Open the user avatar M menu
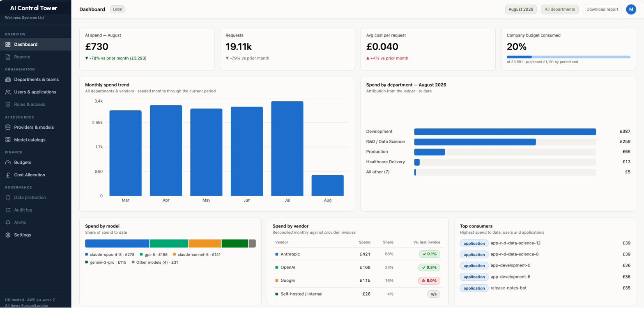The width and height of the screenshot is (644, 310). [631, 9]
